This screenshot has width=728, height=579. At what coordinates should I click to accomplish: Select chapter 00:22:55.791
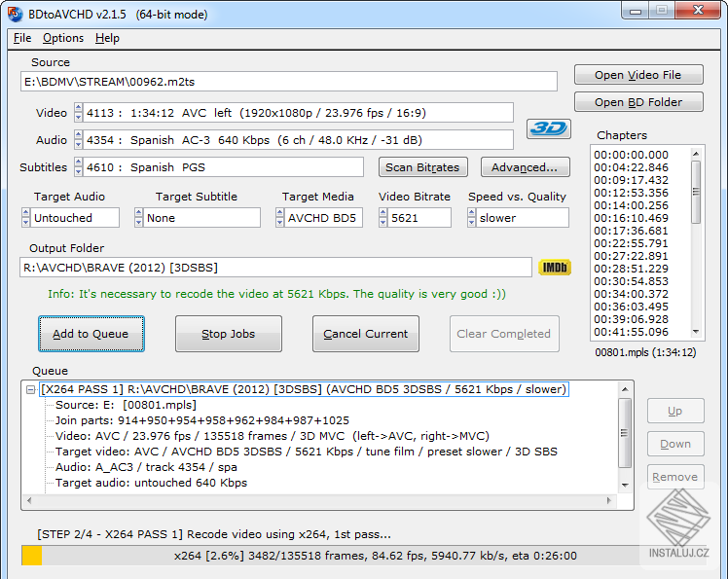coord(631,243)
